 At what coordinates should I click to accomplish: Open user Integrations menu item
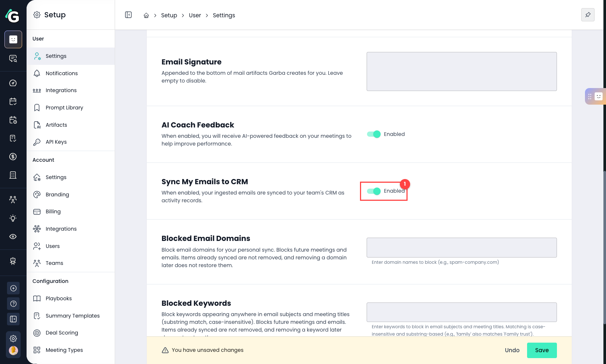(71, 90)
